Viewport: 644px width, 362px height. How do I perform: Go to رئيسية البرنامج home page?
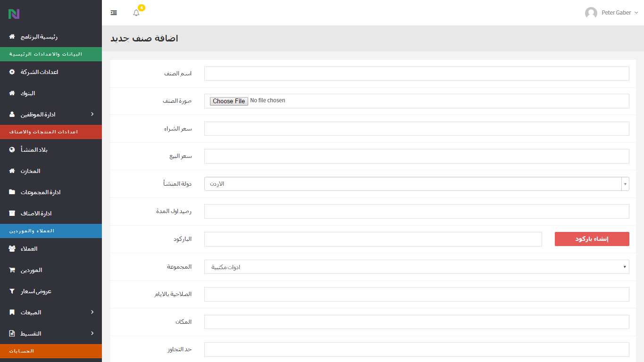(x=51, y=37)
